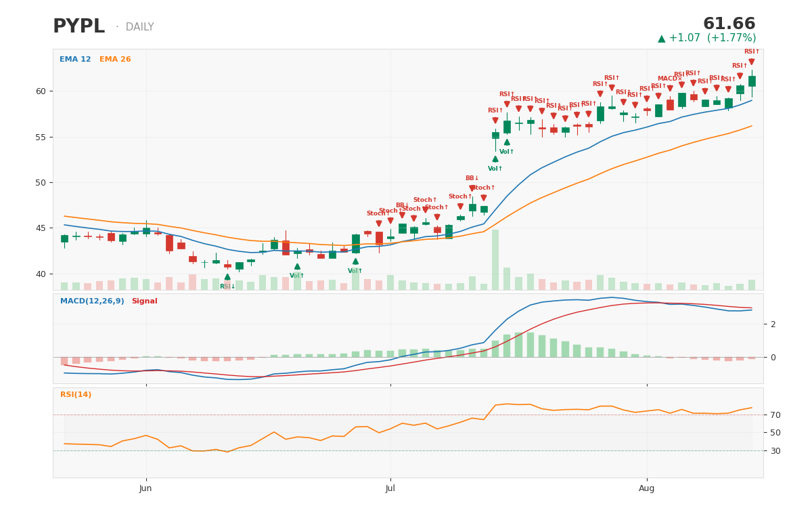The width and height of the screenshot is (812, 508).
Task: Click the 2 tick on MACD axis
Action: [773, 324]
